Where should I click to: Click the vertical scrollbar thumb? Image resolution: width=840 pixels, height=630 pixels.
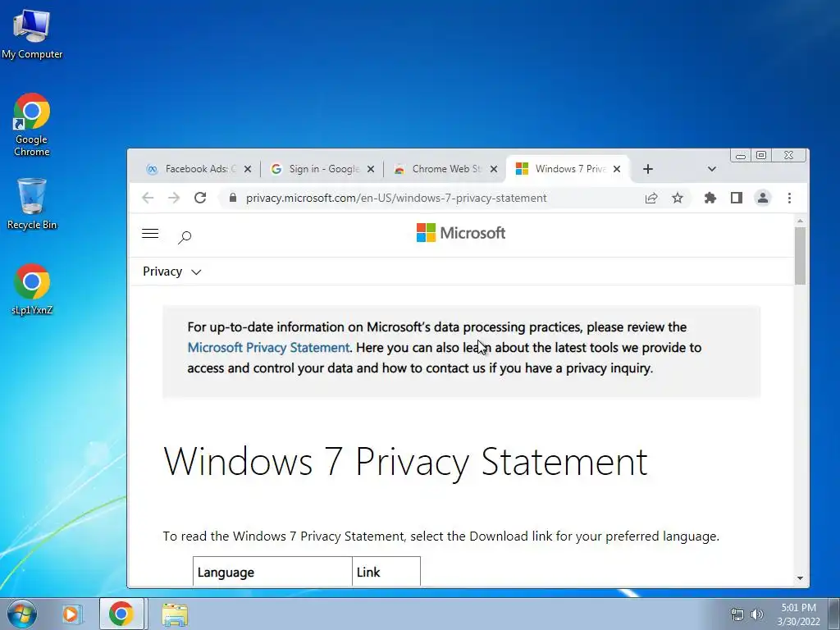pos(801,256)
